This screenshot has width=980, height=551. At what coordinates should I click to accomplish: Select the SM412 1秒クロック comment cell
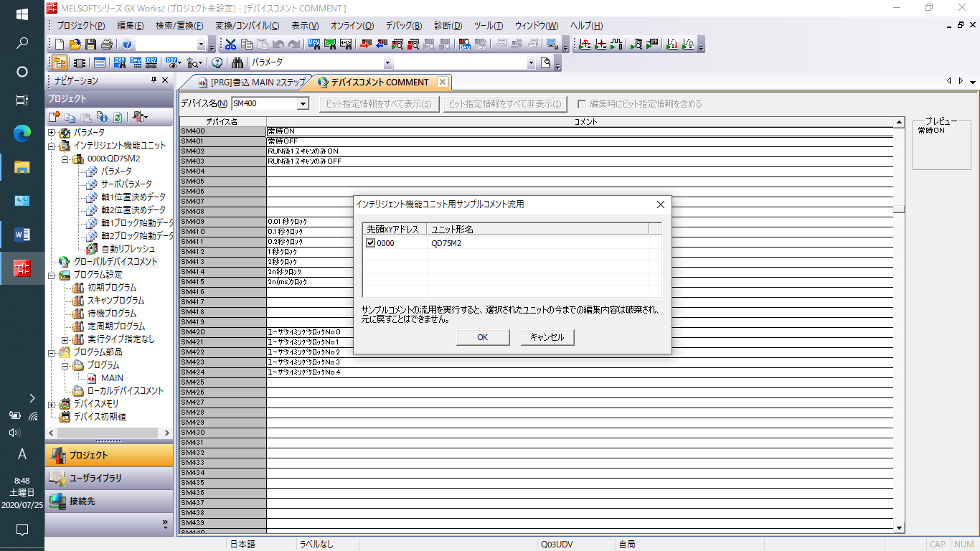[x=580, y=252]
